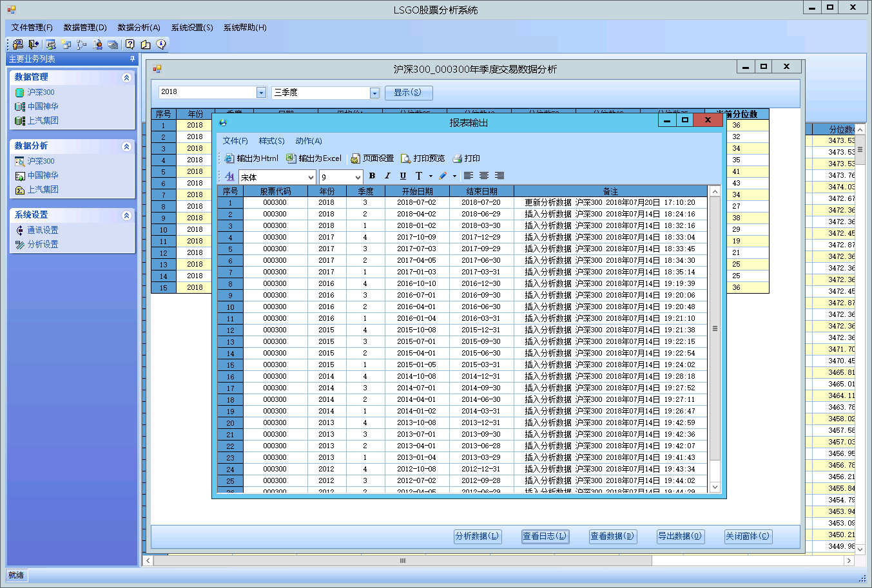Click the report scrollbar's down arrow

[x=715, y=488]
